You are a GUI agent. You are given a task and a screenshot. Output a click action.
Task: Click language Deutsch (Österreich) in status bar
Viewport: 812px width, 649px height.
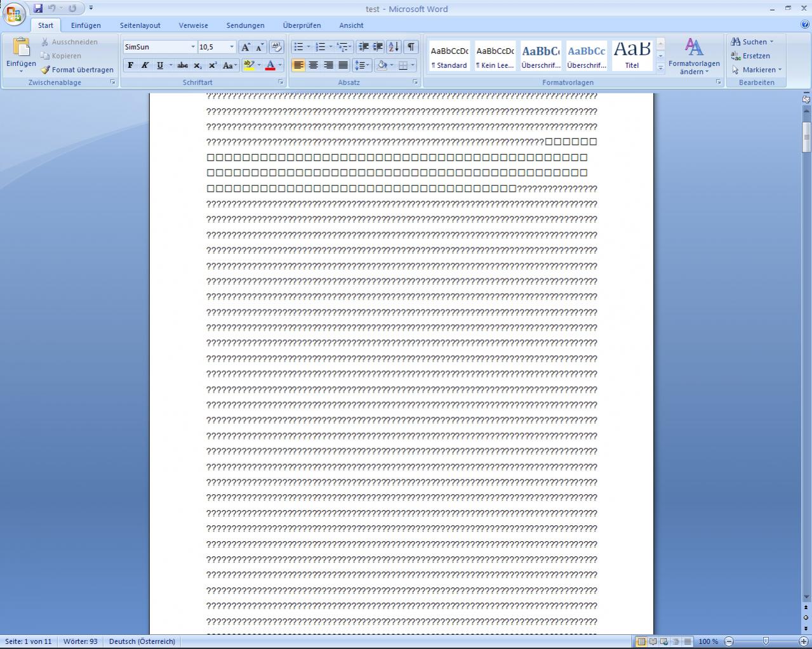[x=142, y=641]
